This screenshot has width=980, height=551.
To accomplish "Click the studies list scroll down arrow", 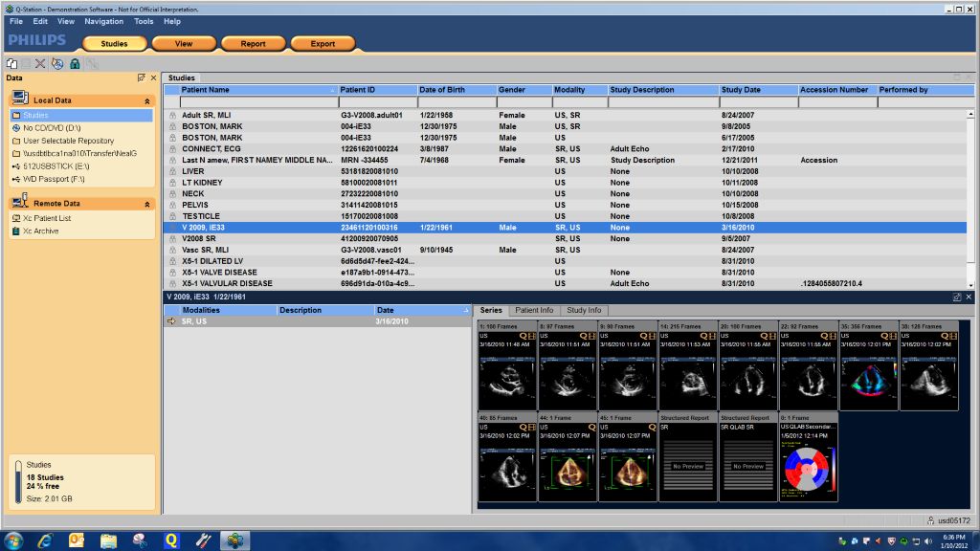I will tap(970, 285).
